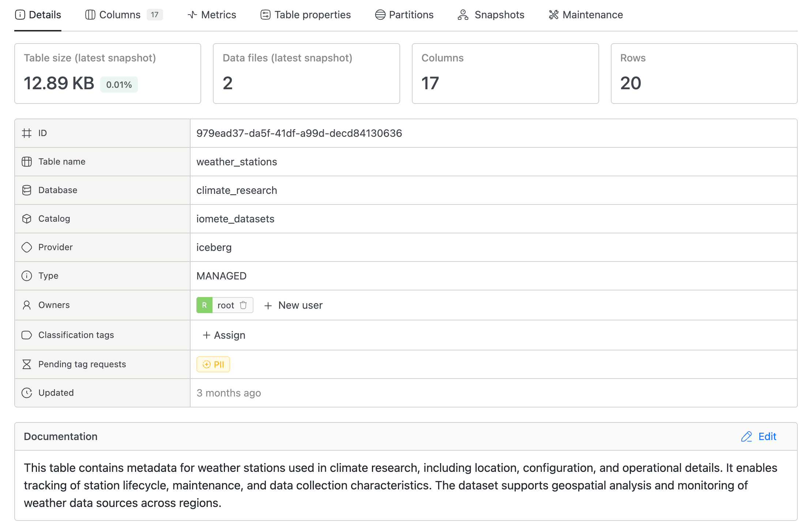
Task: Click the hourglass icon for pending tag requests
Action: (x=27, y=364)
